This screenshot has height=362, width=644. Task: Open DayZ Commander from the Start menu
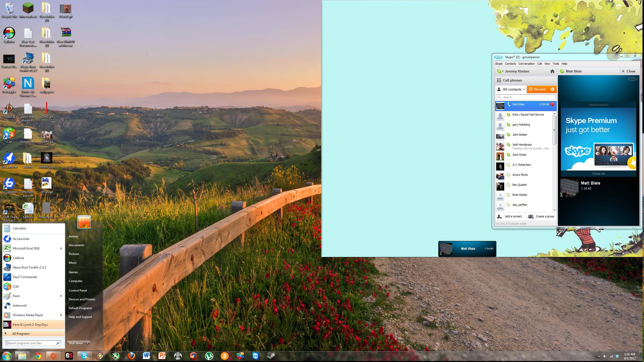click(34, 277)
